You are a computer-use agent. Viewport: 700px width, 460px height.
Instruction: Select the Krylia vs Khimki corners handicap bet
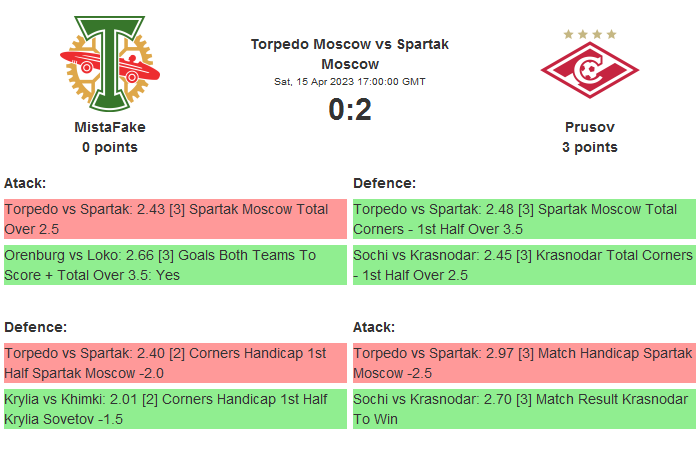click(x=175, y=409)
